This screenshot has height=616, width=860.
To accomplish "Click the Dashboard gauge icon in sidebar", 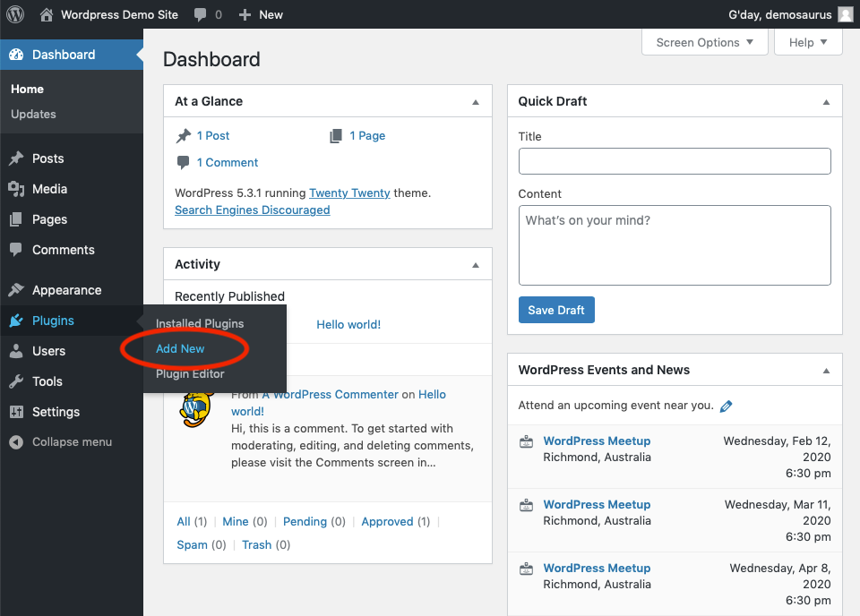I will 16,55.
